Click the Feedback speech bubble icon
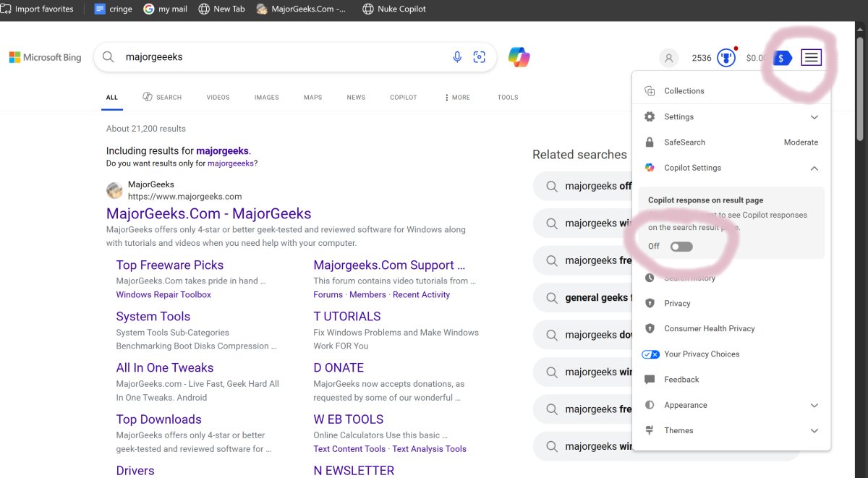 [650, 380]
